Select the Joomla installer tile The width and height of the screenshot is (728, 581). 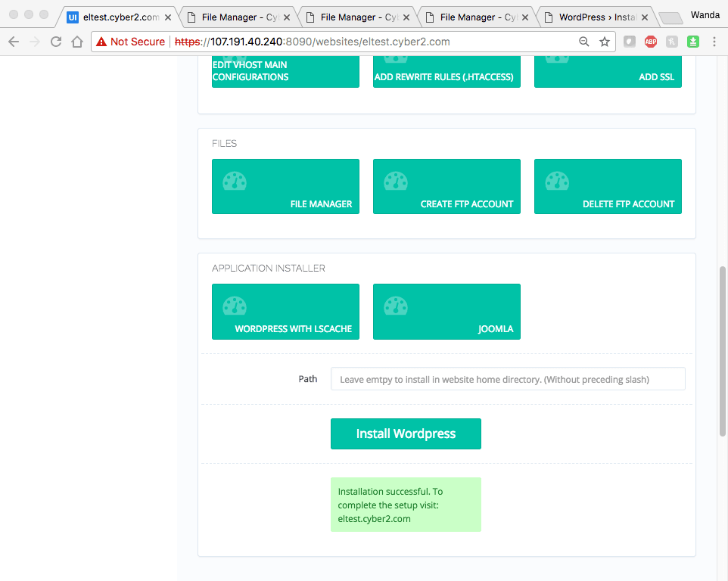446,312
